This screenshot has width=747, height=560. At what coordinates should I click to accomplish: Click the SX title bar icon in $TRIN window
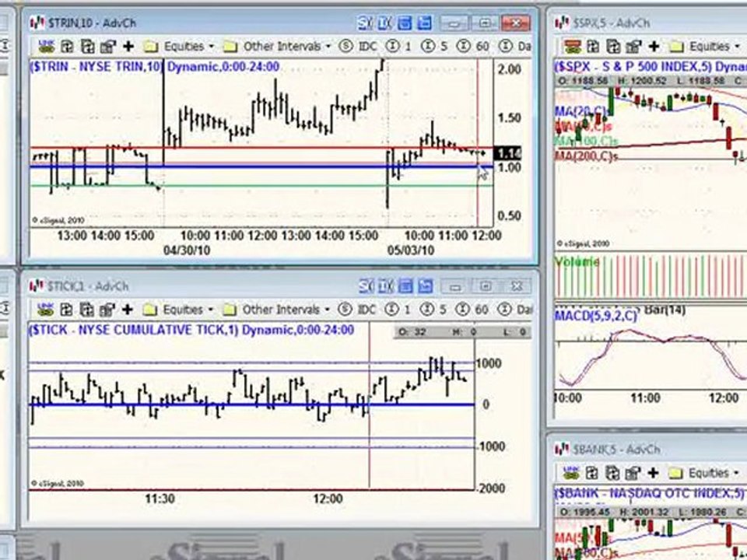click(x=365, y=23)
